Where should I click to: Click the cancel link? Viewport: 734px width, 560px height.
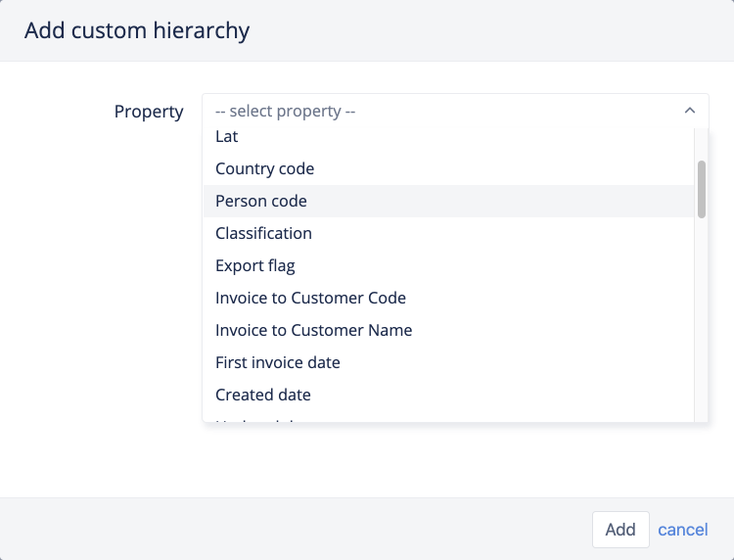683,530
